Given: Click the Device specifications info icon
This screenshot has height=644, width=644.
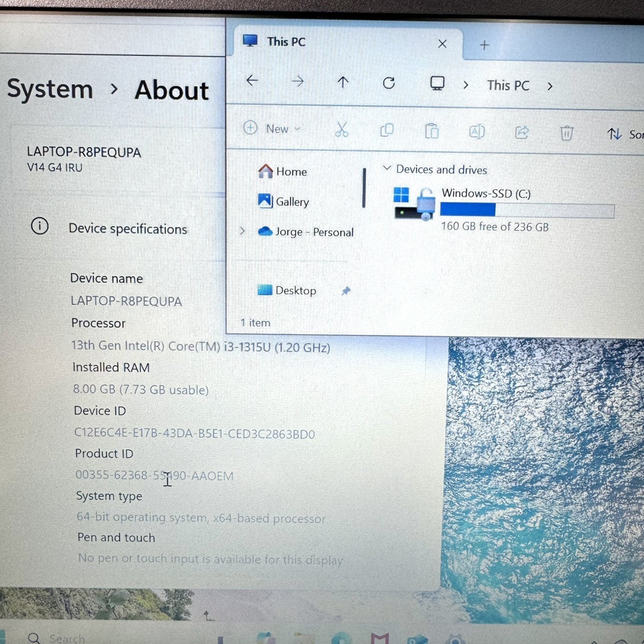Looking at the screenshot, I should click(x=40, y=226).
